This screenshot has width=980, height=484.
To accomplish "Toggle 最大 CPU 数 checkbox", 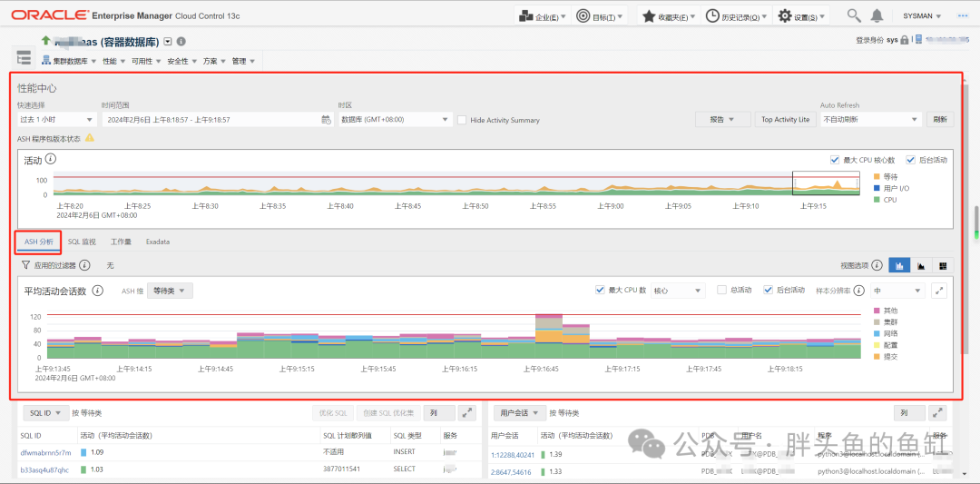I will 600,291.
